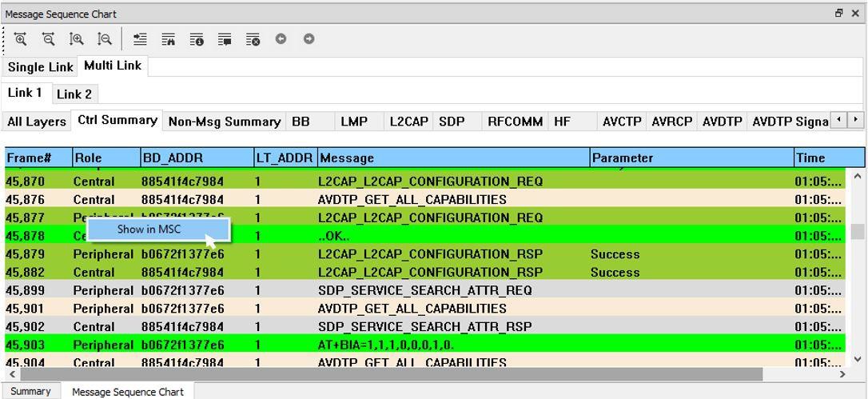
Task: Click the Message column header
Action: click(x=454, y=158)
